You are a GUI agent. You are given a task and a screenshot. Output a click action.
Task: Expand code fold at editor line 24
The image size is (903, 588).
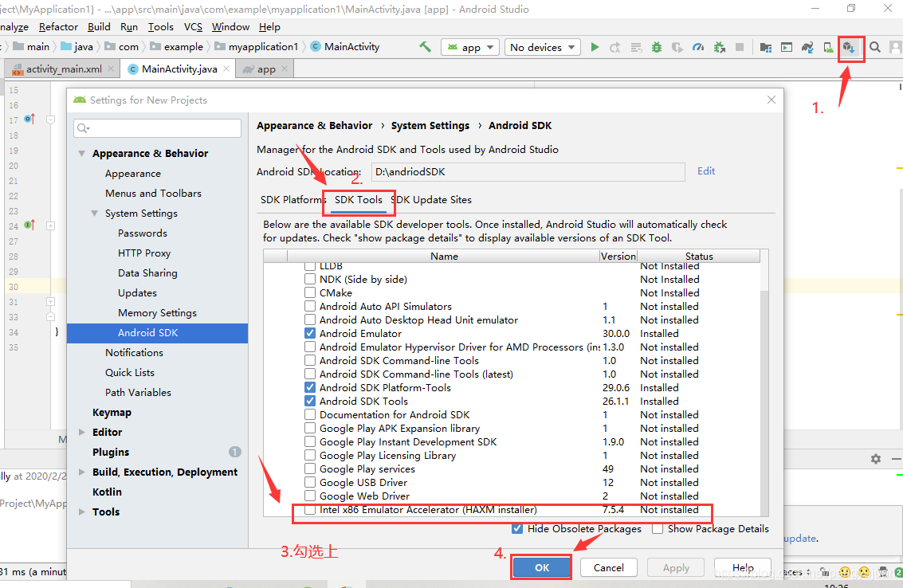pyautogui.click(x=51, y=225)
